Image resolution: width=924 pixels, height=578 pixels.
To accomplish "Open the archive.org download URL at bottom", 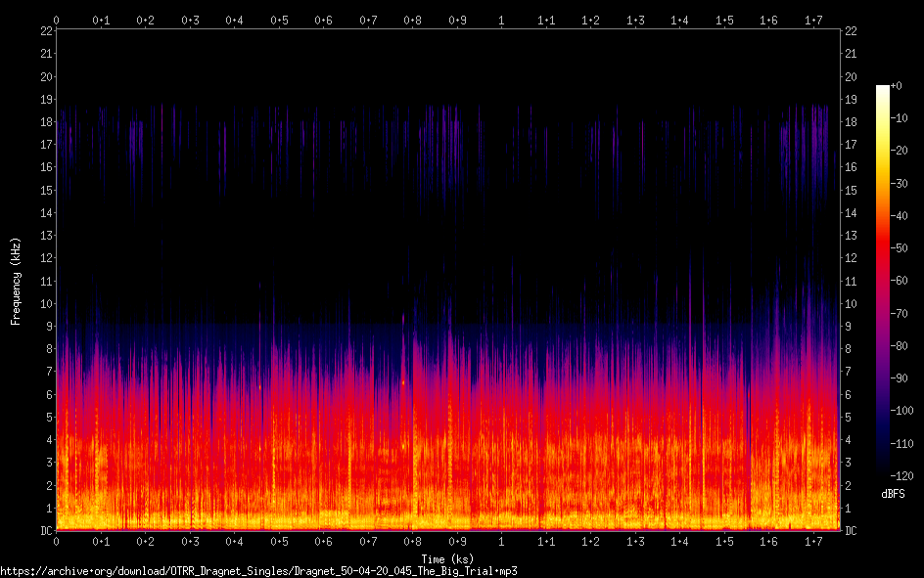I will point(258,571).
